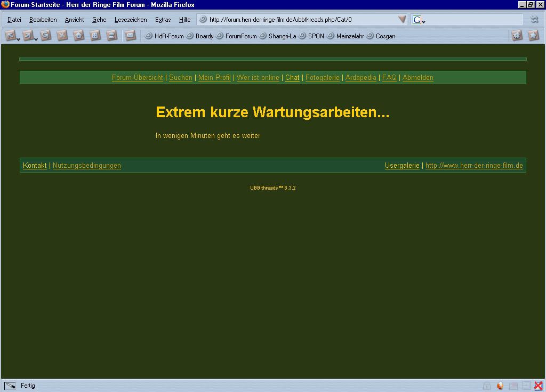
Task: Click the four-dot grid toolbar button
Action: click(95, 36)
